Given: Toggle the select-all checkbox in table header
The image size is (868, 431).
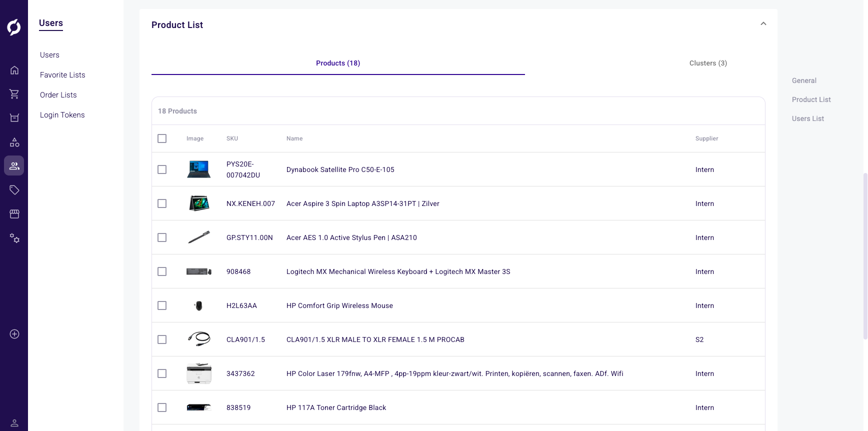Looking at the screenshot, I should point(162,138).
